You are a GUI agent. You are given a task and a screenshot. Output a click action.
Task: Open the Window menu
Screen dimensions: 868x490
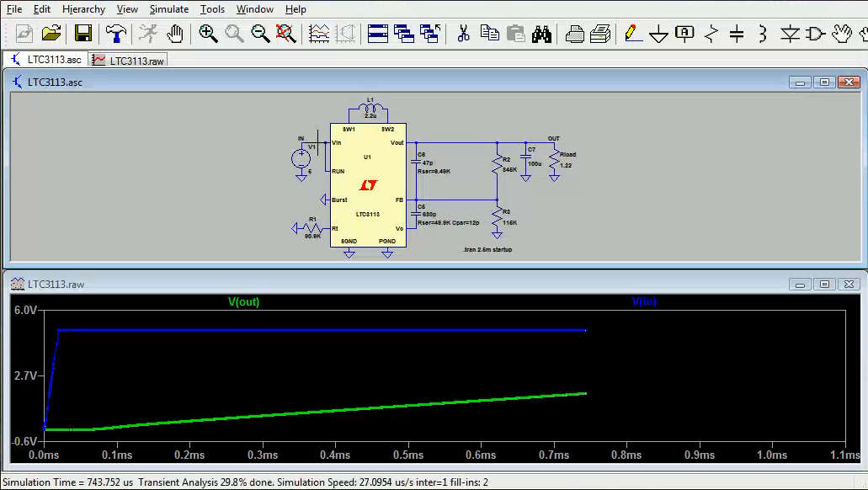pos(255,9)
